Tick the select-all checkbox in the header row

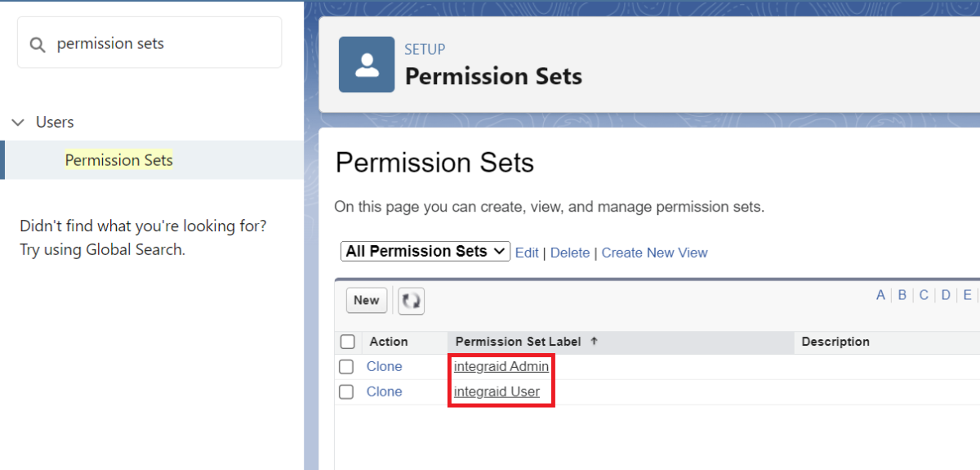[347, 342]
